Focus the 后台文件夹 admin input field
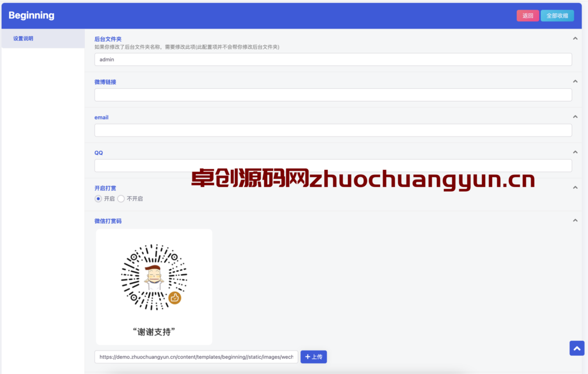The image size is (588, 374). pos(333,59)
